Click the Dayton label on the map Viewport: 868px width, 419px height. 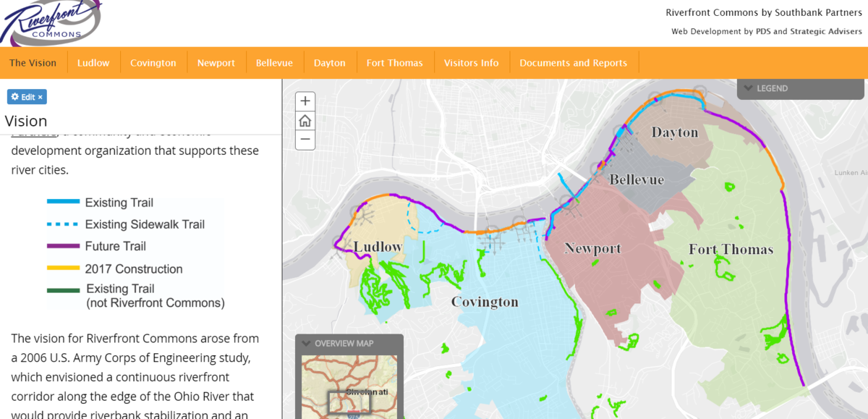coord(675,132)
